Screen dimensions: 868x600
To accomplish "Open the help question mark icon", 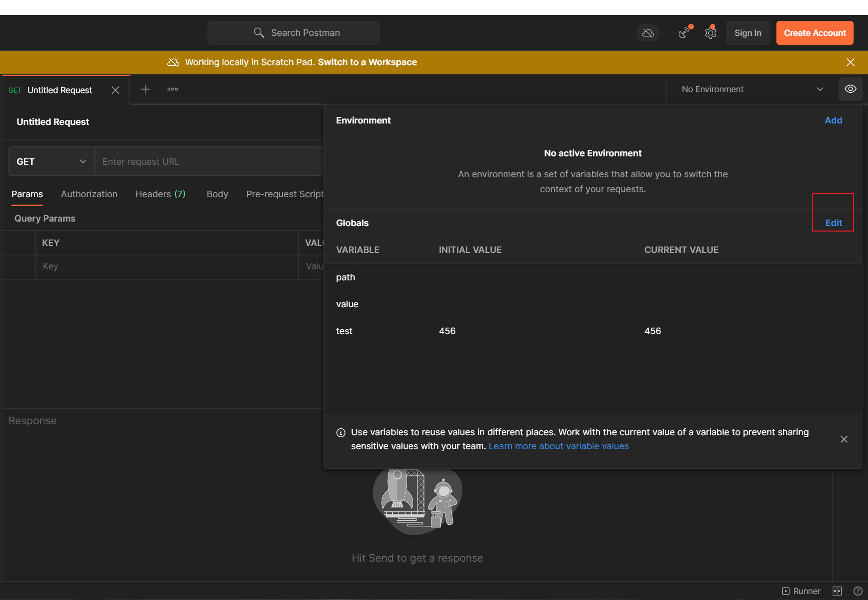I will point(858,591).
